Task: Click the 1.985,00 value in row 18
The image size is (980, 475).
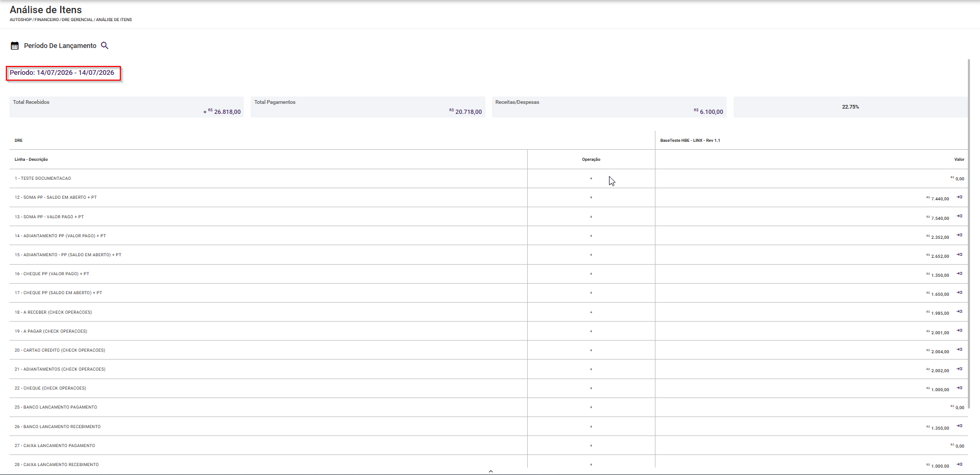Action: point(938,313)
